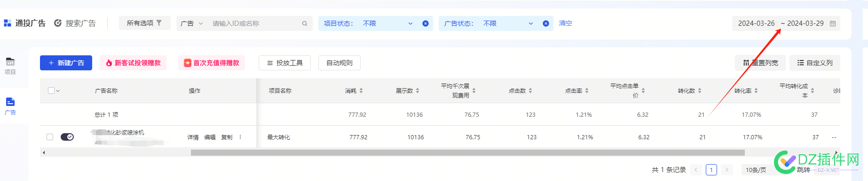Click 复制 for the ad row

(x=227, y=137)
